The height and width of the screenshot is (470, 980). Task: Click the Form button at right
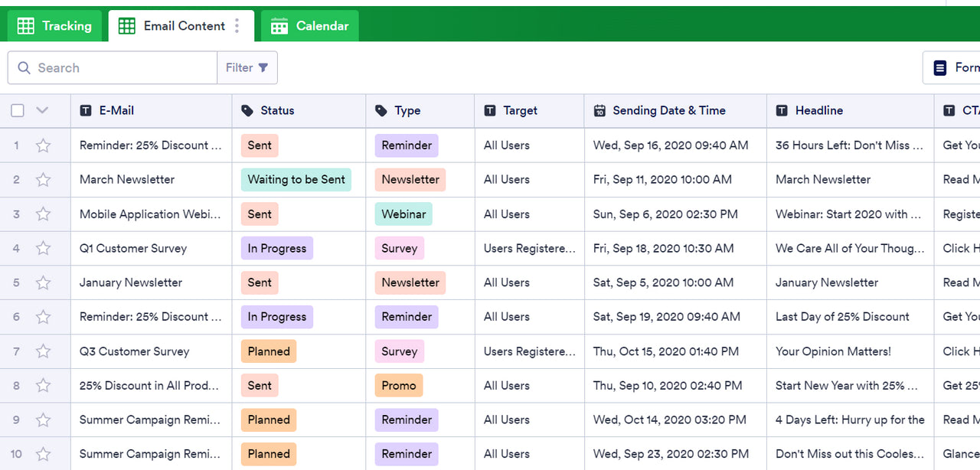point(952,67)
